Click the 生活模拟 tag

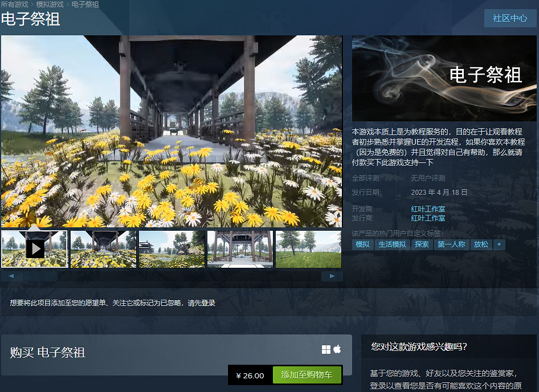393,244
